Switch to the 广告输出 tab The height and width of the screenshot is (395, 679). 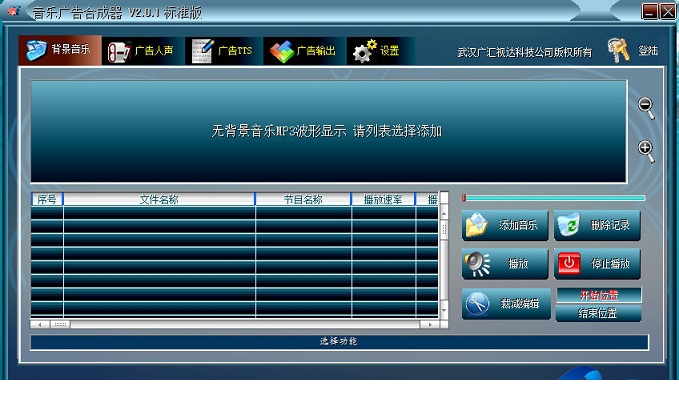tap(304, 51)
